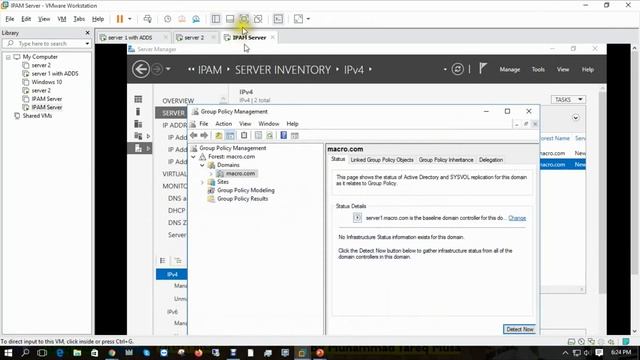Viewport: 640px width, 360px height.
Task: Click the Change baseline domain controller link
Action: coord(517,218)
